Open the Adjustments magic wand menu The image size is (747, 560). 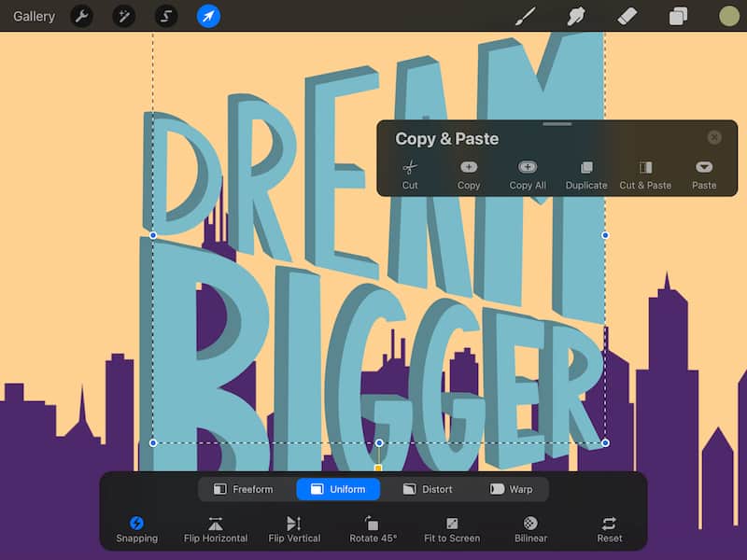coord(124,16)
